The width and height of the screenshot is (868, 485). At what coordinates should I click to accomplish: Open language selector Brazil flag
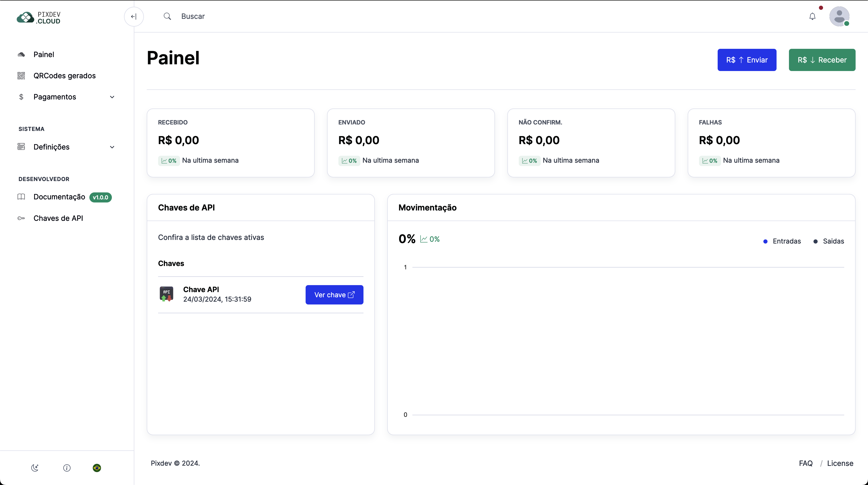point(97,468)
